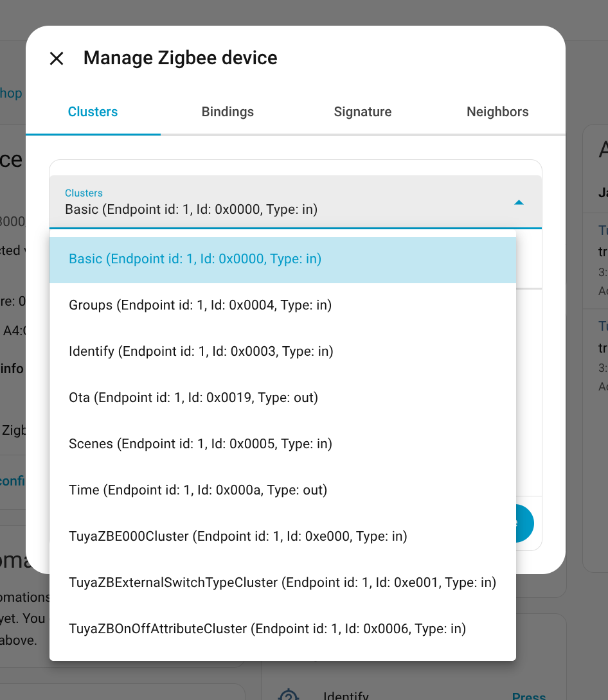
Task: Choose TuyaZBOnOffAttributeCluster option
Action: (x=267, y=629)
